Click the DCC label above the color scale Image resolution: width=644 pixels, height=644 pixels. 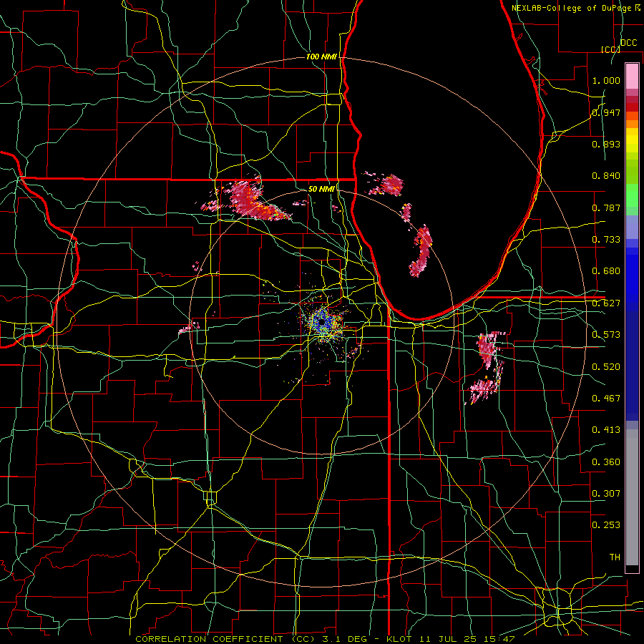pyautogui.click(x=628, y=43)
